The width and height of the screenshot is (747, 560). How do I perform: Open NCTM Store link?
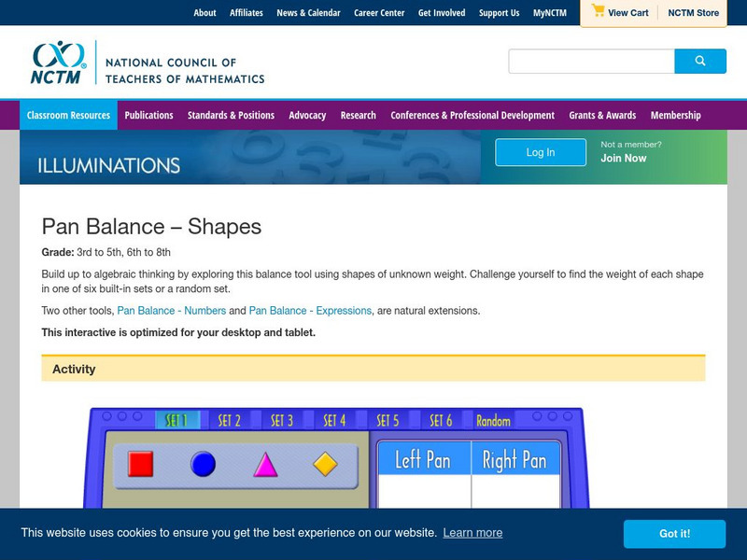click(693, 13)
